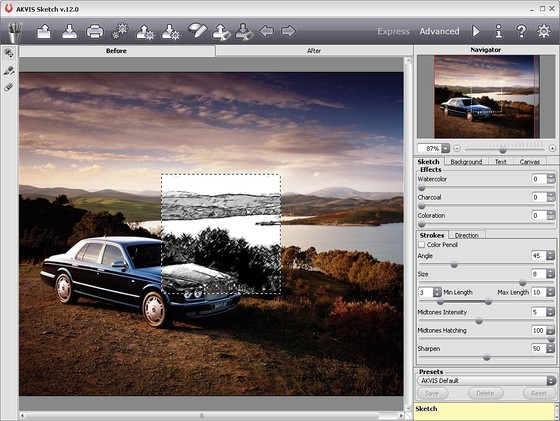Click the Sharpen slider handle
This screenshot has width=560, height=421.
click(x=486, y=357)
